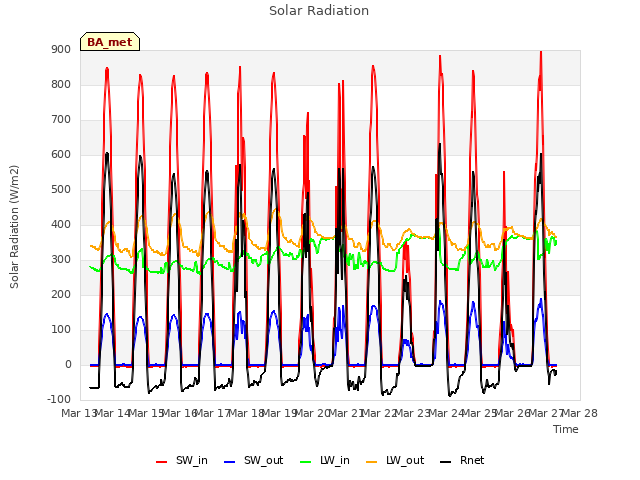Click the 800 y-axis tick label
Image resolution: width=640 pixels, height=480 pixels.
61,84
